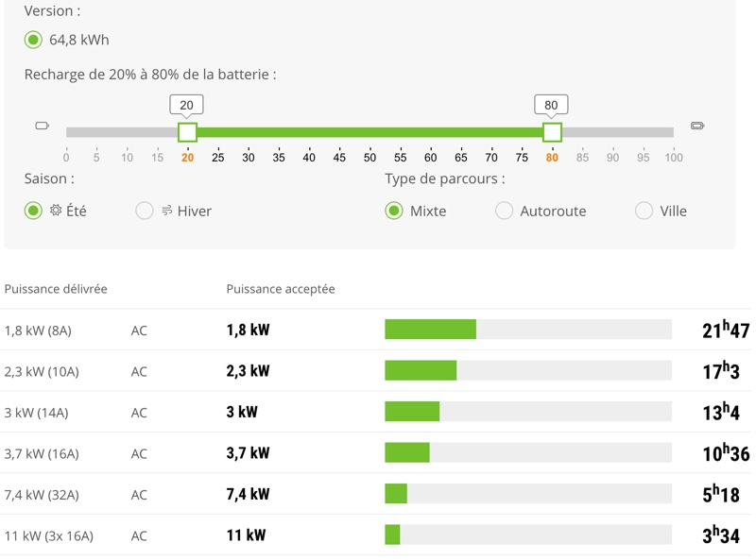Click the 80 tooltip bubble above the slider
This screenshot has width=756, height=560.
pos(551,105)
